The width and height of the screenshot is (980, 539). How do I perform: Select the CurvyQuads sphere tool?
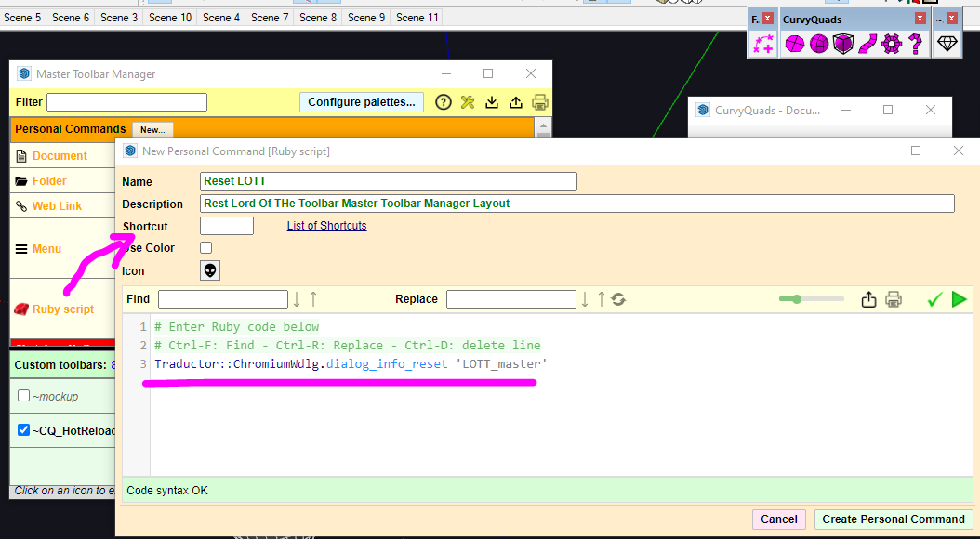(818, 44)
